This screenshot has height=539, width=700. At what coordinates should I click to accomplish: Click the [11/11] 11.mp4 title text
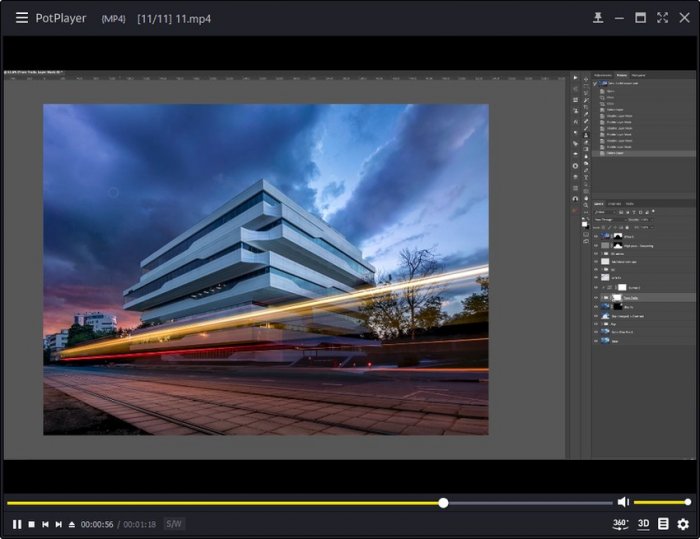(x=174, y=19)
